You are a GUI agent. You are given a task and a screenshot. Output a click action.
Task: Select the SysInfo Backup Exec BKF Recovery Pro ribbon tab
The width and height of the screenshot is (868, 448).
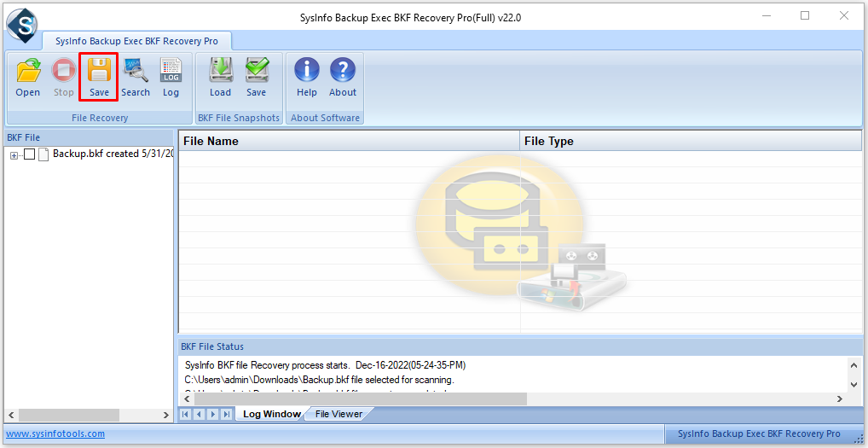tap(136, 41)
